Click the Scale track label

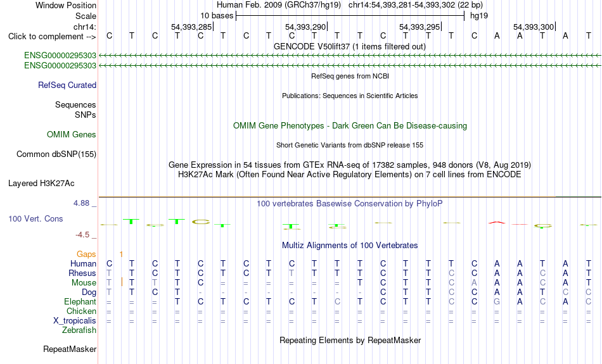(x=86, y=16)
